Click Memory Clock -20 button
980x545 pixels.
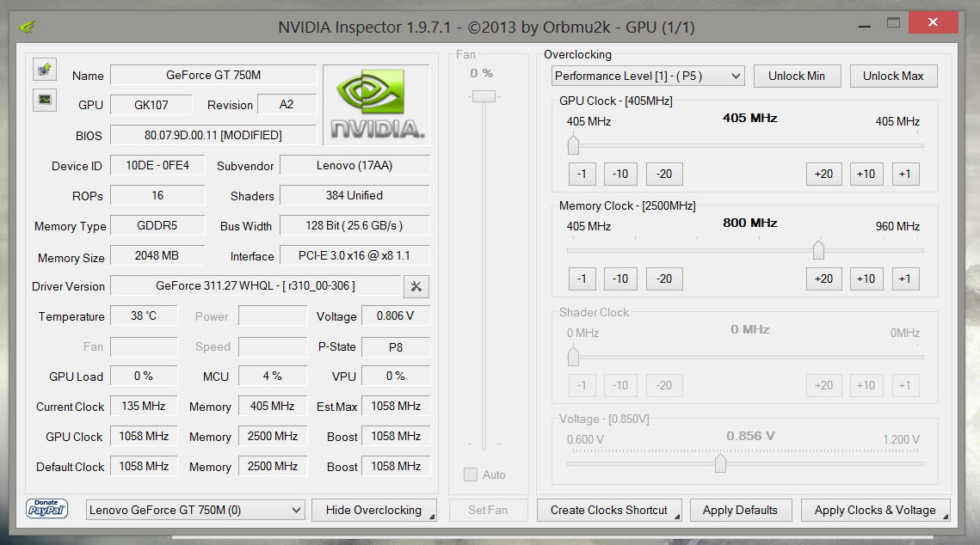(664, 279)
